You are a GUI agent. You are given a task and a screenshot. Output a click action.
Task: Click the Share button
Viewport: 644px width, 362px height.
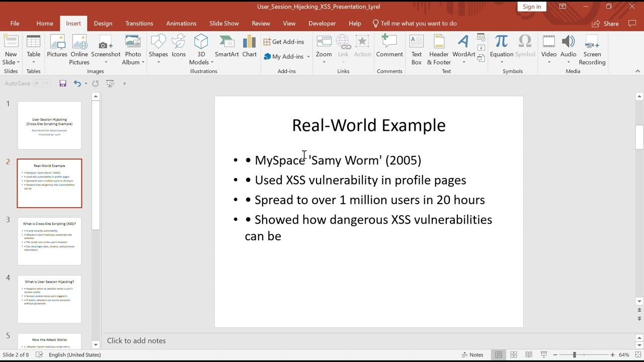click(x=606, y=24)
